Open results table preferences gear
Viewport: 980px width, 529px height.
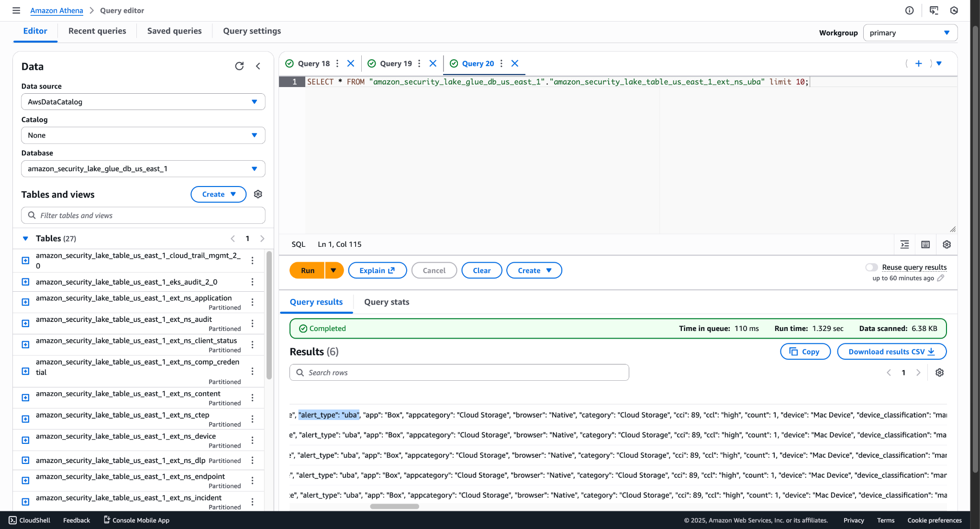940,373
